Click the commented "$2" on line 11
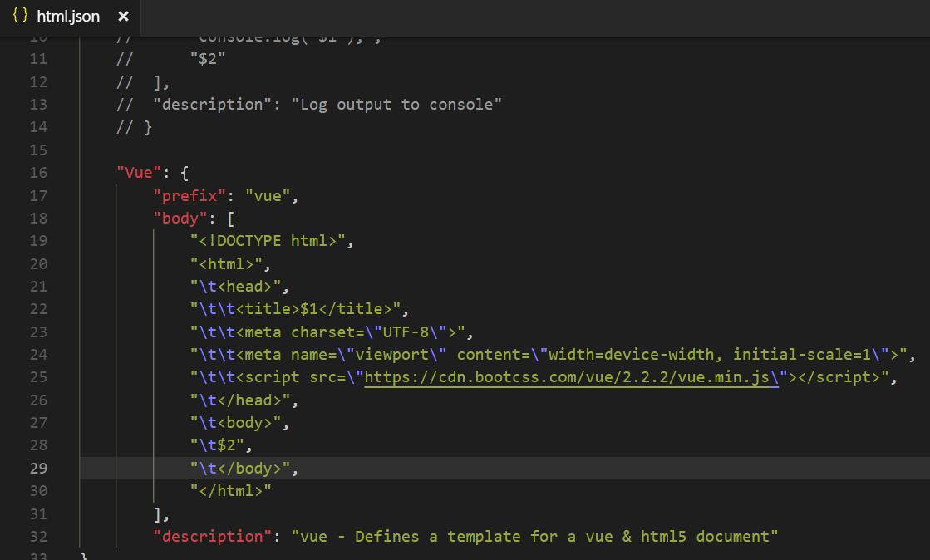The width and height of the screenshot is (930, 560). (x=208, y=59)
